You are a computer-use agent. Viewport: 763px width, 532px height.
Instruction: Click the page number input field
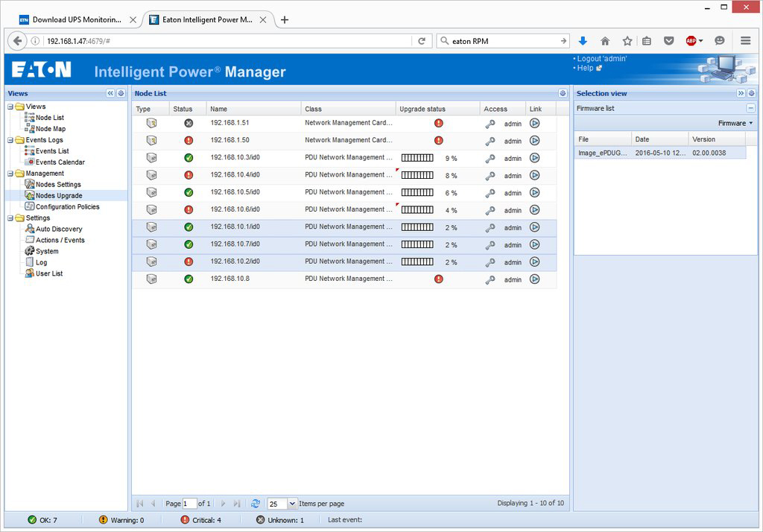pyautogui.click(x=189, y=504)
